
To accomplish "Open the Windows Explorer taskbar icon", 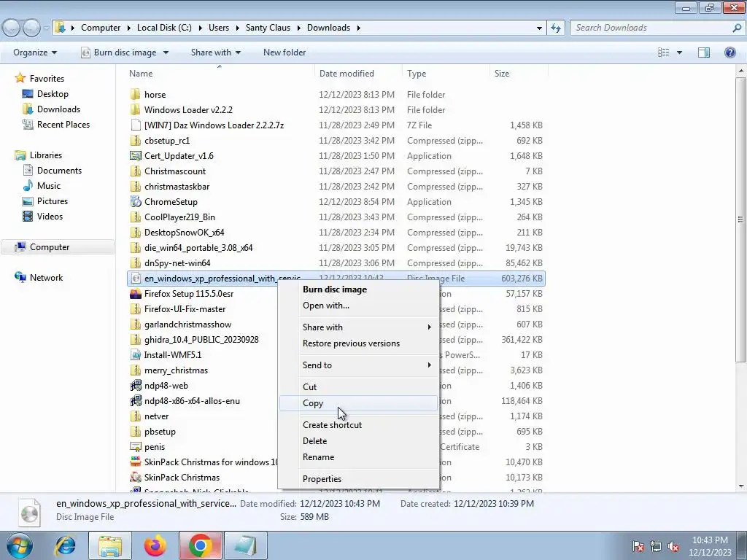I will click(x=110, y=545).
